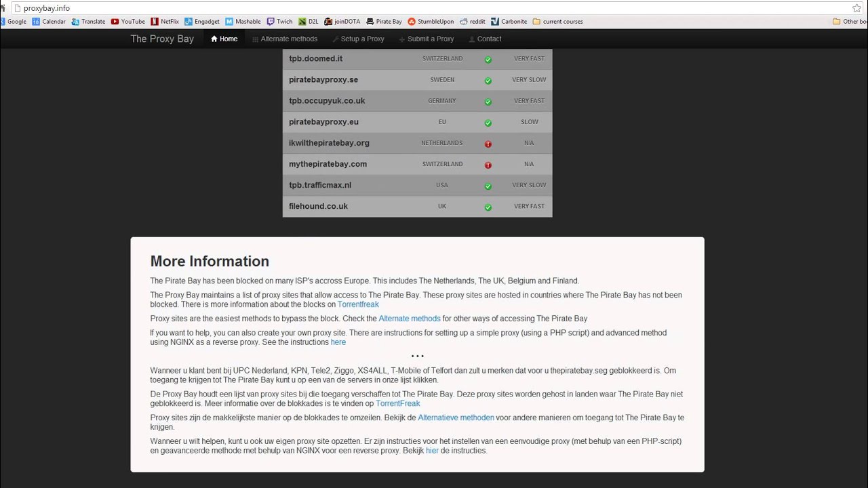
Task: Open the Submit a Proxy nav item
Action: tap(427, 39)
